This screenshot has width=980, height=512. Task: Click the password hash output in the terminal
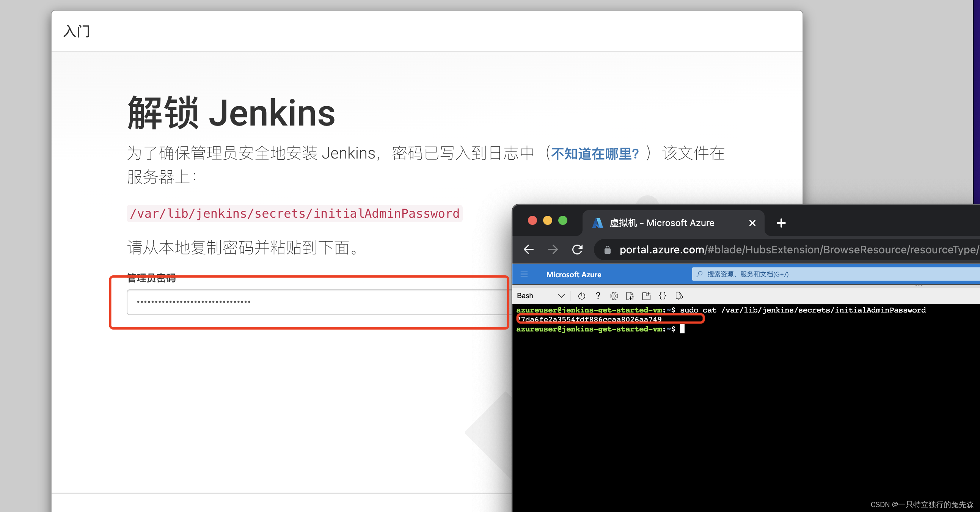590,319
